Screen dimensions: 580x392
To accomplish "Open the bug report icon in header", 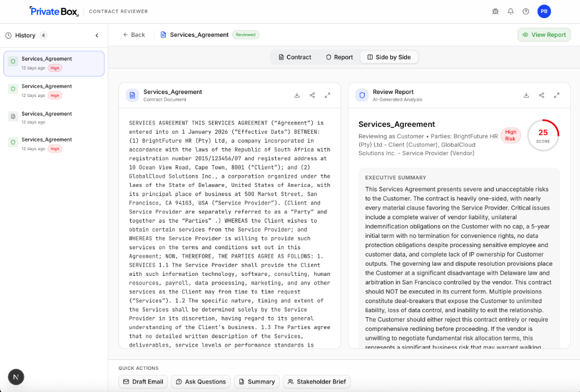I will pyautogui.click(x=495, y=11).
